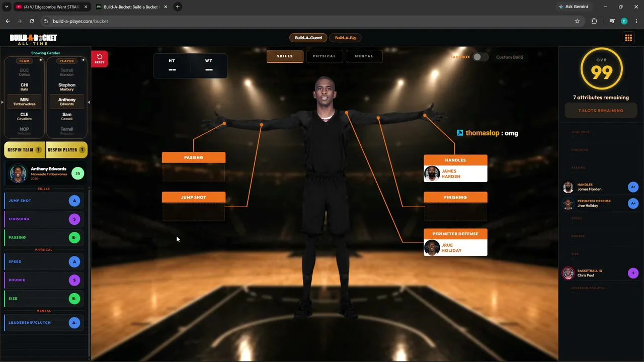The image size is (644, 362).
Task: Click the CLE Cavaliers team entry
Action: [x=24, y=117]
